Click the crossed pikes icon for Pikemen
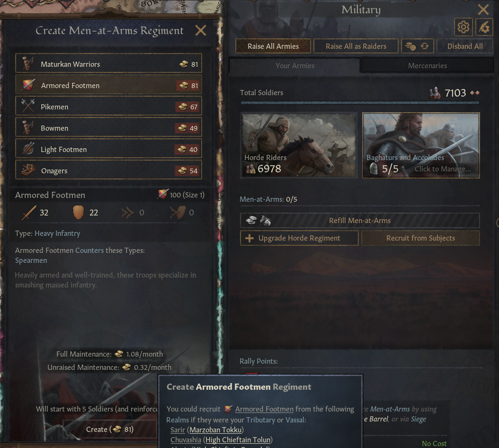Viewport: 499px width, 448px height. pyautogui.click(x=28, y=106)
